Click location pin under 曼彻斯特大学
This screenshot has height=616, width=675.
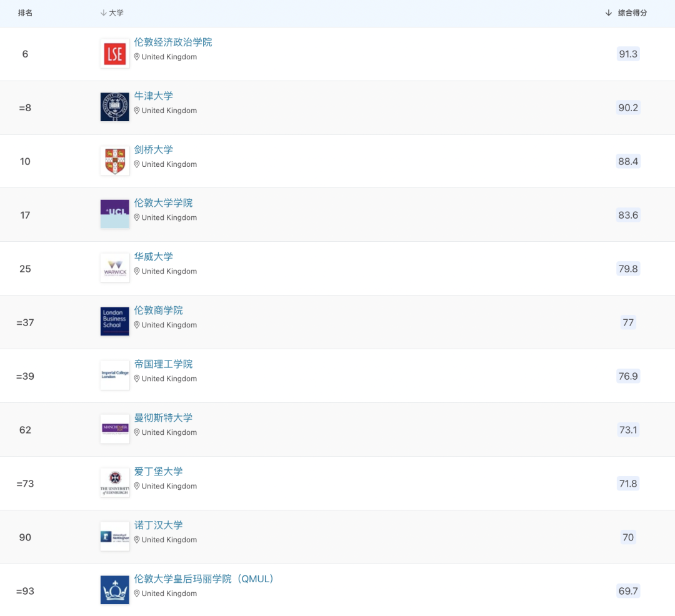[x=137, y=432]
